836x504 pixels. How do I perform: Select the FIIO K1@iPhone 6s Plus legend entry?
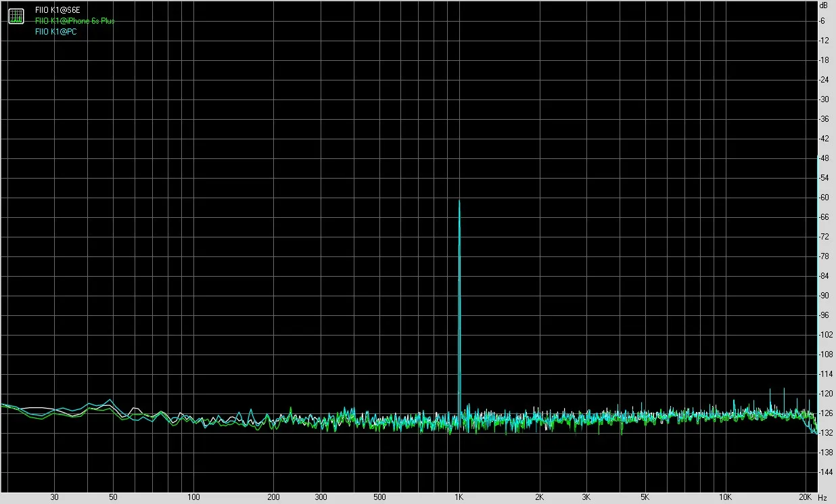click(75, 21)
